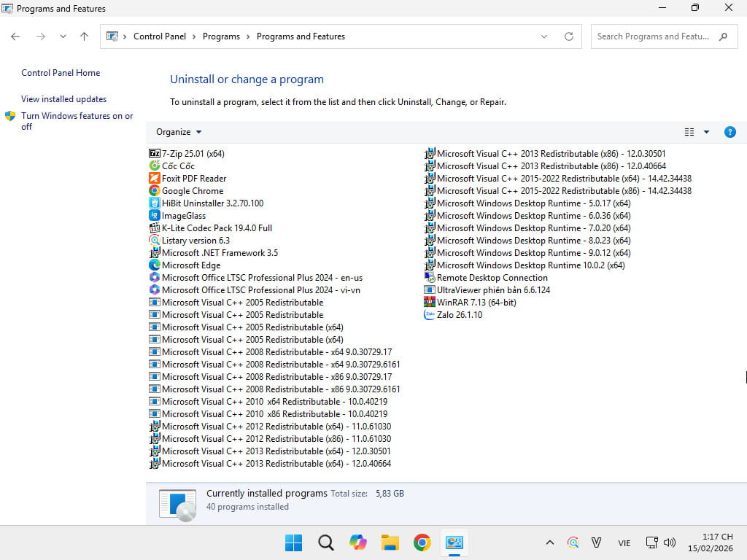Open the recent locations dropdown arrow
747x560 pixels.
(63, 36)
